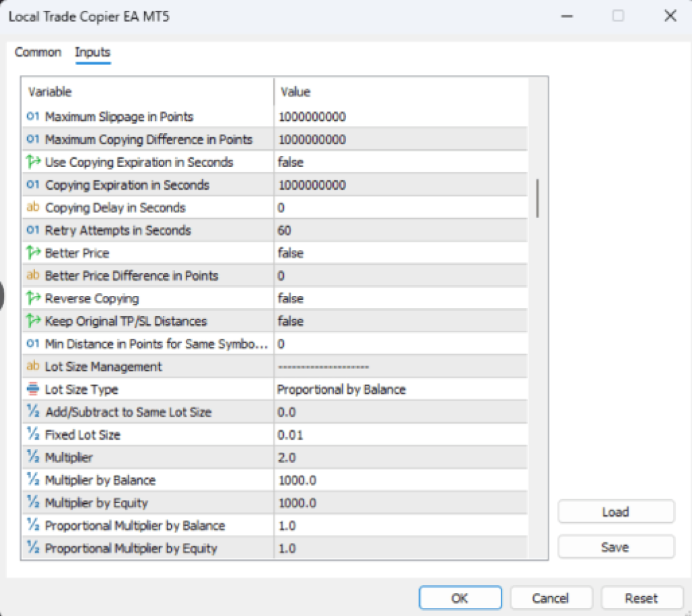Click the inputs list vertical scrollbar thumb
The width and height of the screenshot is (692, 616).
pos(537,198)
